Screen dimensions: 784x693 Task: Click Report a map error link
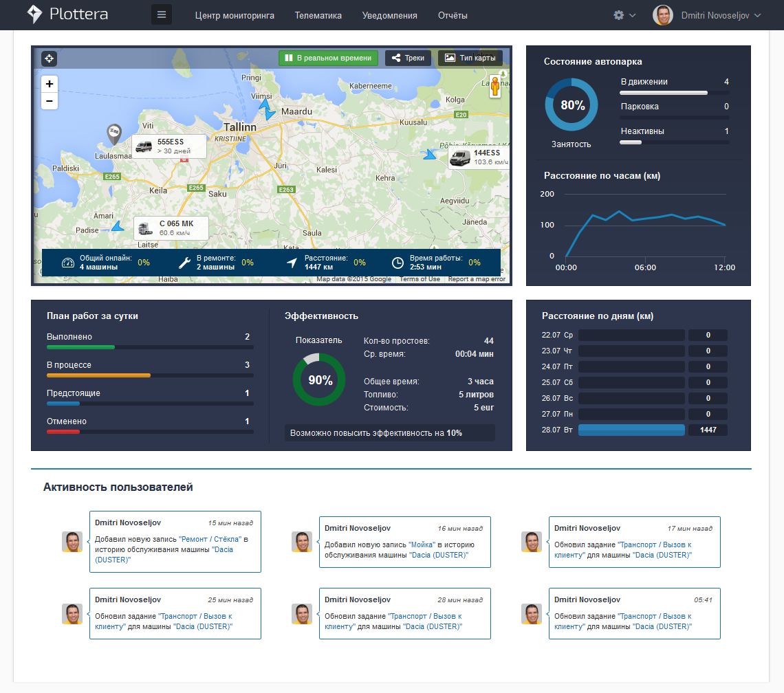pos(477,279)
